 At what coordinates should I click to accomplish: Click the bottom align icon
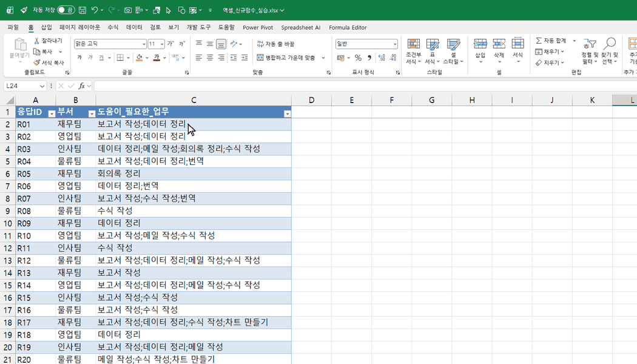(x=221, y=44)
